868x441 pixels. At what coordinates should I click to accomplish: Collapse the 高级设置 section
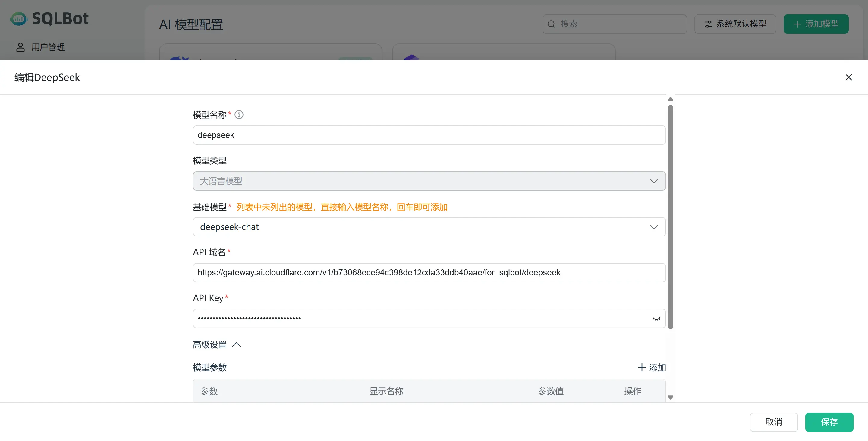217,344
